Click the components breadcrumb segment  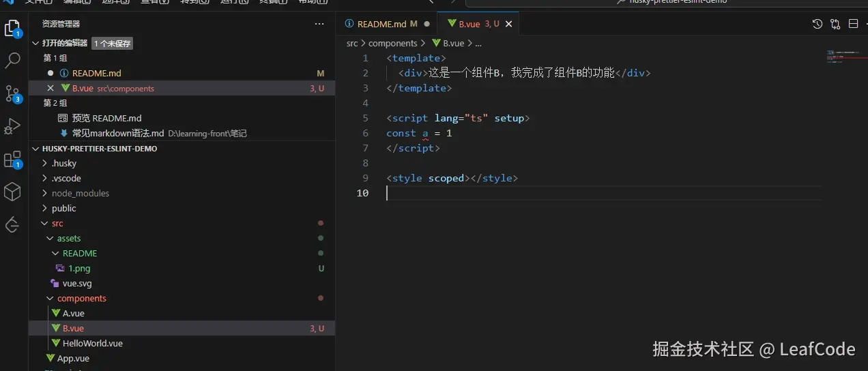tap(392, 43)
